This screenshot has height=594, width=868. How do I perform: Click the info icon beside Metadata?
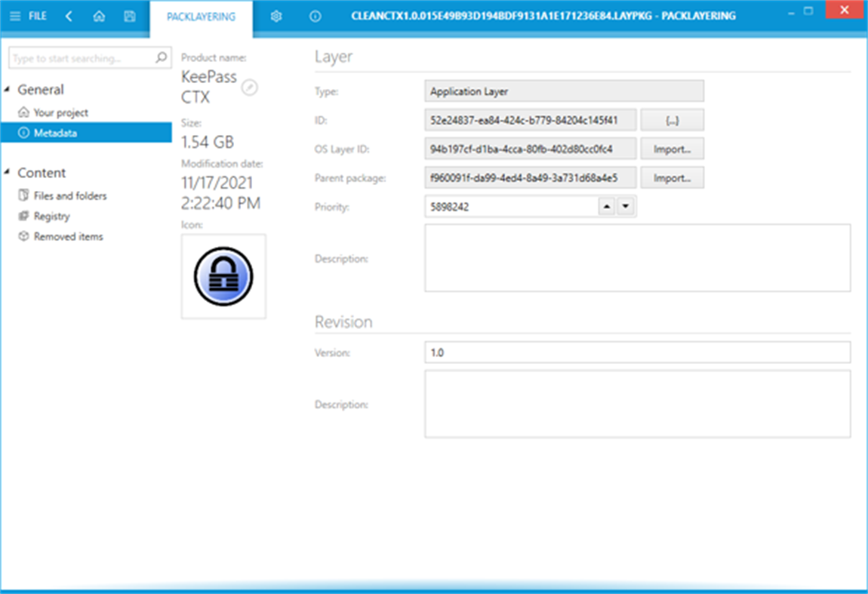click(x=23, y=133)
